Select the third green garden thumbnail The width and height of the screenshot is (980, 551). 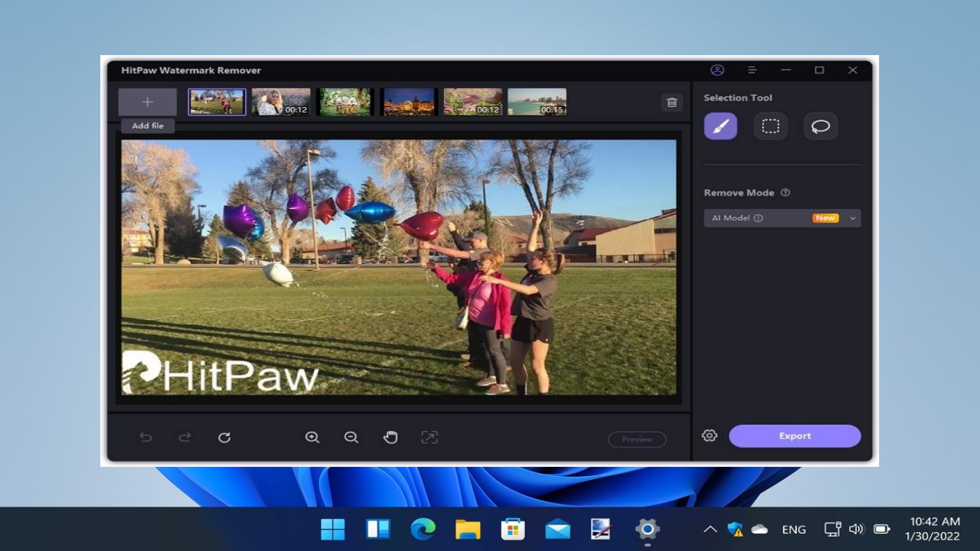(x=345, y=102)
